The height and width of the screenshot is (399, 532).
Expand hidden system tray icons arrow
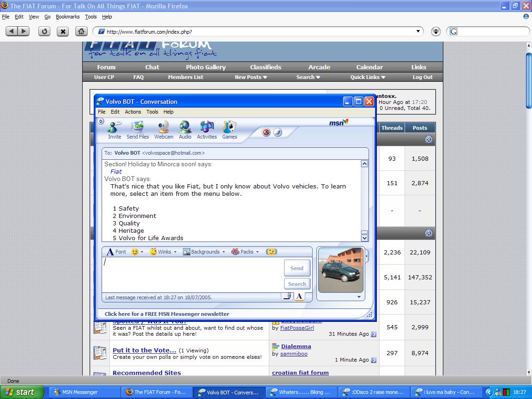click(489, 392)
